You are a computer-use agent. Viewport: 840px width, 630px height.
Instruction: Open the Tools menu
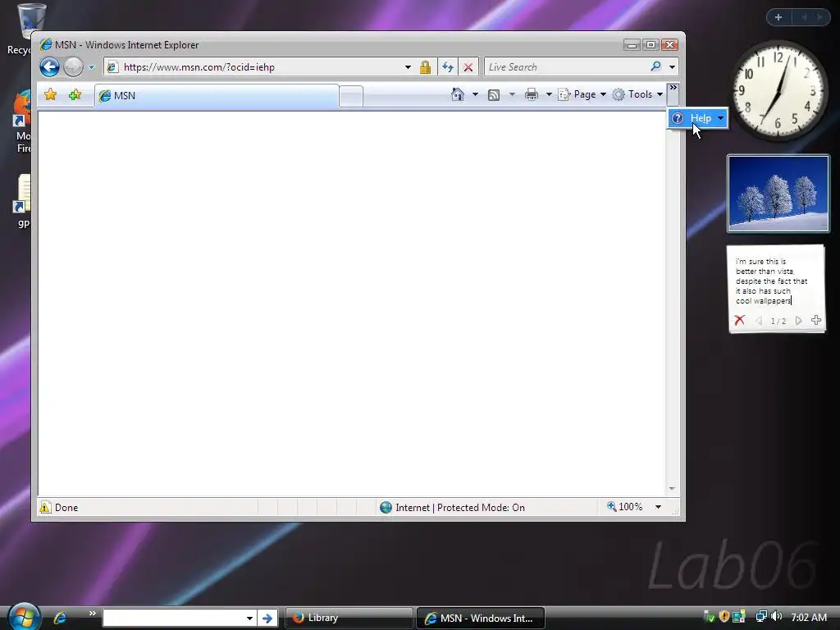point(637,94)
